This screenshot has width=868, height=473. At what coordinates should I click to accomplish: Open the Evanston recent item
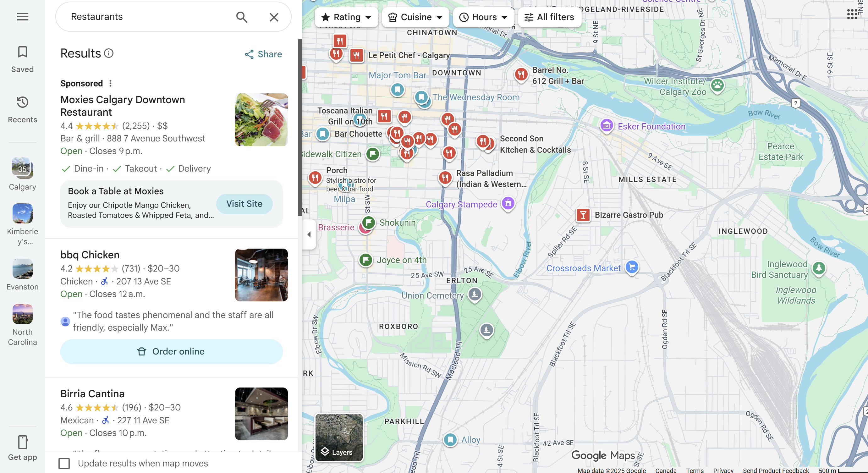click(23, 275)
